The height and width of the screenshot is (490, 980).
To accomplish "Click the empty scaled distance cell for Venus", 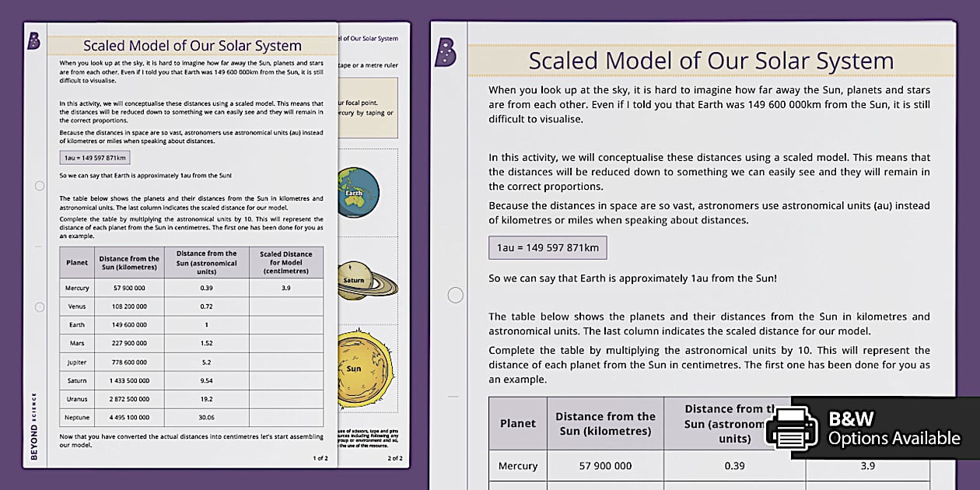I will tap(285, 306).
